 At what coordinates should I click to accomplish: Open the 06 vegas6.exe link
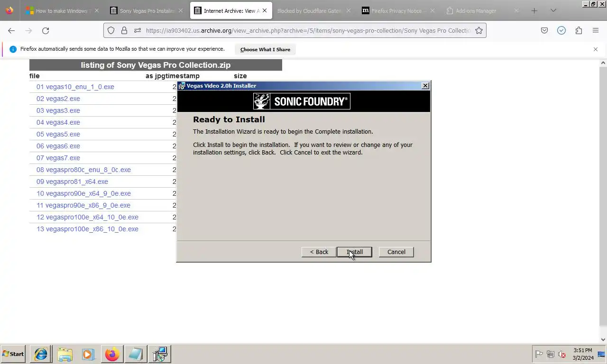[x=58, y=146]
